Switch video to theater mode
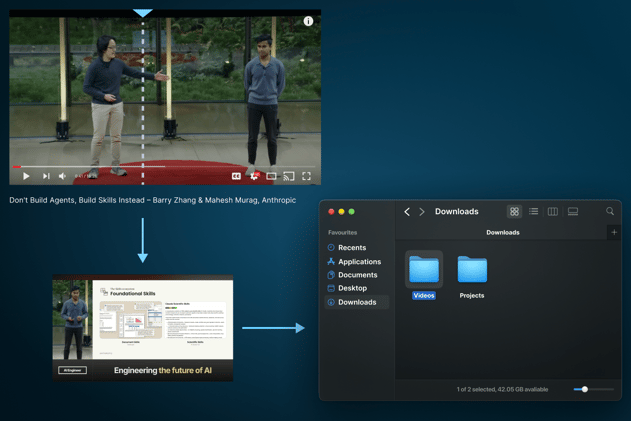 [271, 176]
